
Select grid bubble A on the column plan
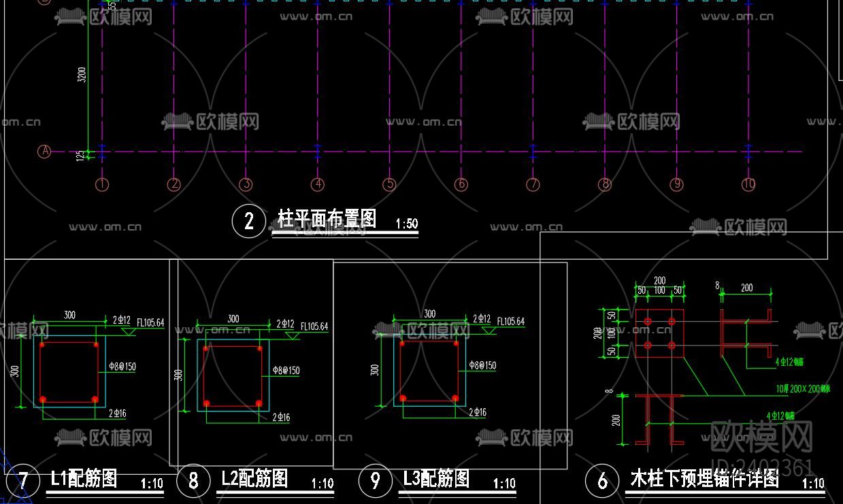pos(44,150)
